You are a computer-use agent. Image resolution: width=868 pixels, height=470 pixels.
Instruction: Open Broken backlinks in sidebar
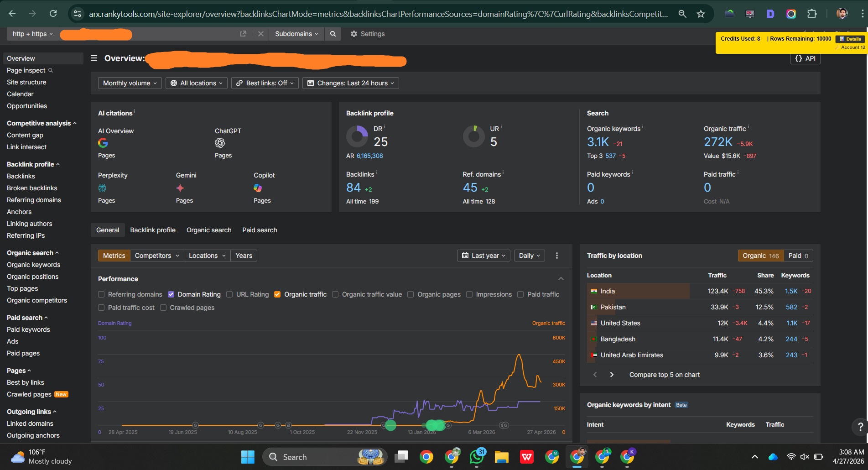point(32,188)
